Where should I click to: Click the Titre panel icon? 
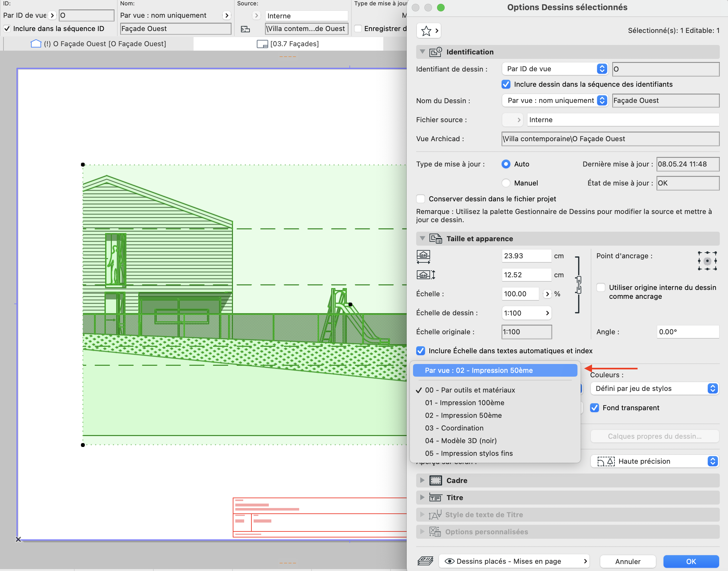click(x=436, y=498)
